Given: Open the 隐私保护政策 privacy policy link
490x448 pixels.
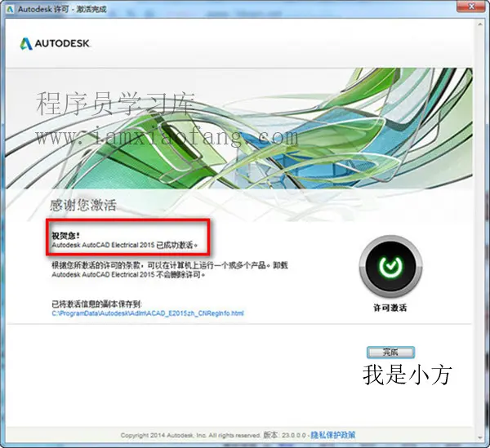Looking at the screenshot, I should 333,435.
